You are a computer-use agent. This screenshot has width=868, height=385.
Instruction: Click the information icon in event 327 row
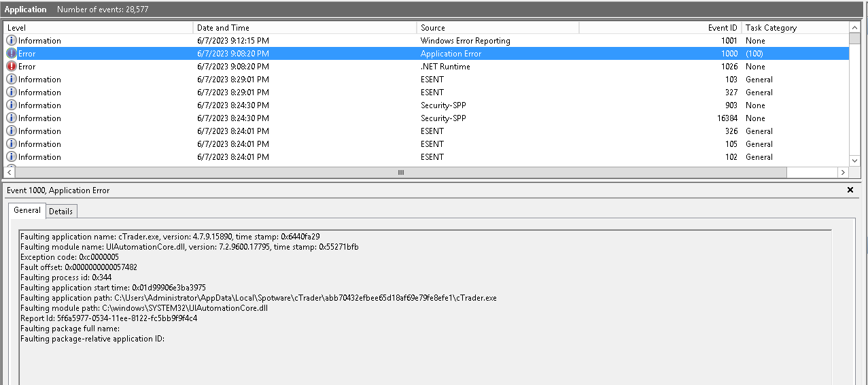pyautogui.click(x=12, y=93)
